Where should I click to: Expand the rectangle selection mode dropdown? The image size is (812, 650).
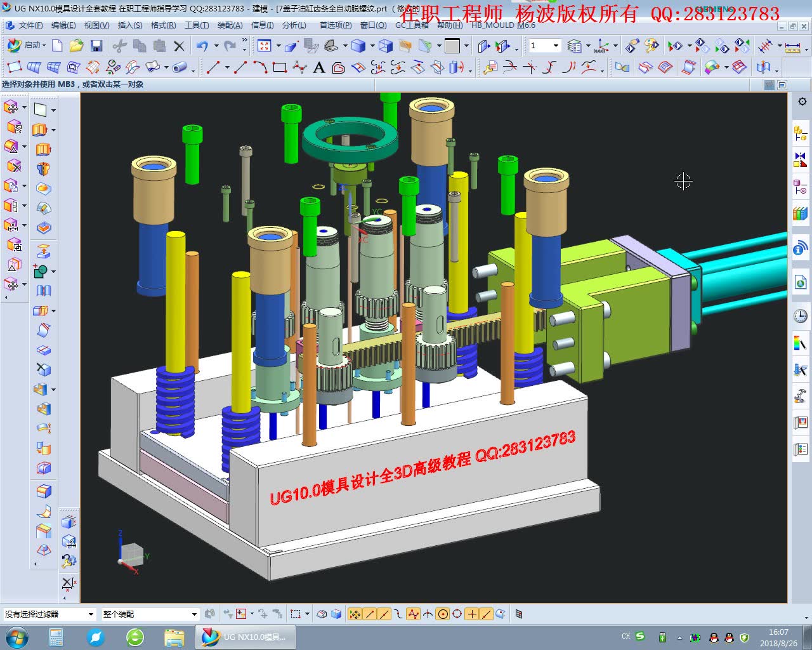[307, 614]
